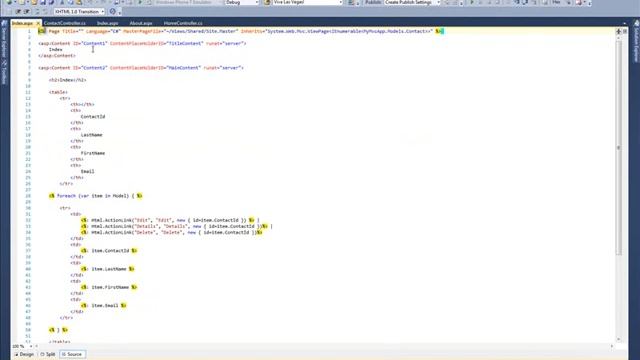640x360 pixels.
Task: Click the LastName text on line 18
Action: point(91,135)
